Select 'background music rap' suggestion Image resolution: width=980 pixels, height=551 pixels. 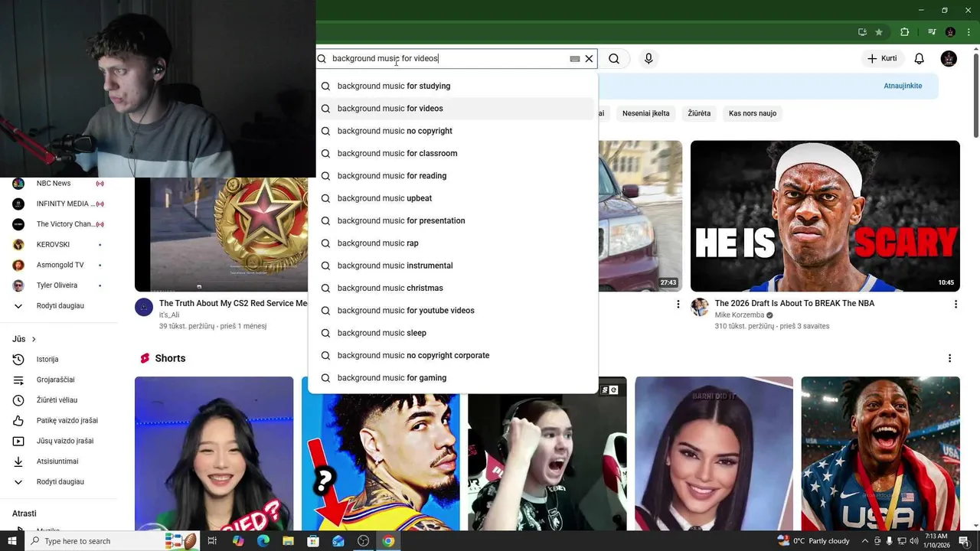tap(452, 243)
